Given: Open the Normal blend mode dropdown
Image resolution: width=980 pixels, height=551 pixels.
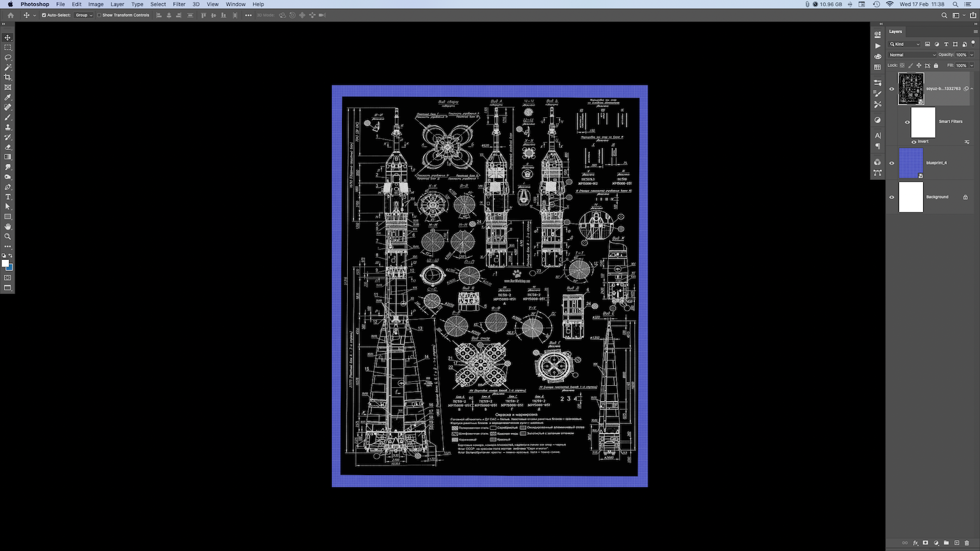Looking at the screenshot, I should (x=912, y=55).
